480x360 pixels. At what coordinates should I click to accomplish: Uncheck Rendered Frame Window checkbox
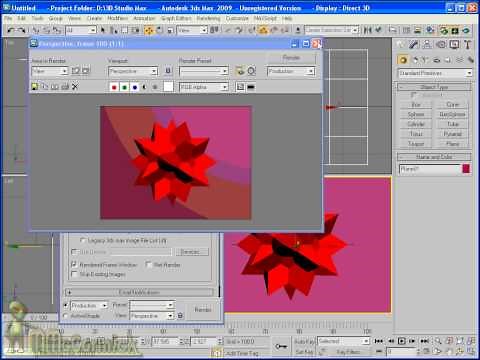click(x=74, y=264)
